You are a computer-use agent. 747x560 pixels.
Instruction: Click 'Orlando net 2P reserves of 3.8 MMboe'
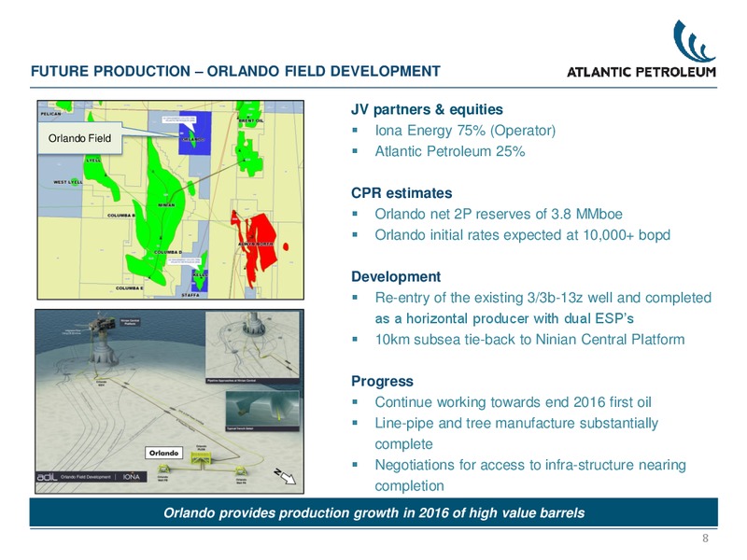499,215
